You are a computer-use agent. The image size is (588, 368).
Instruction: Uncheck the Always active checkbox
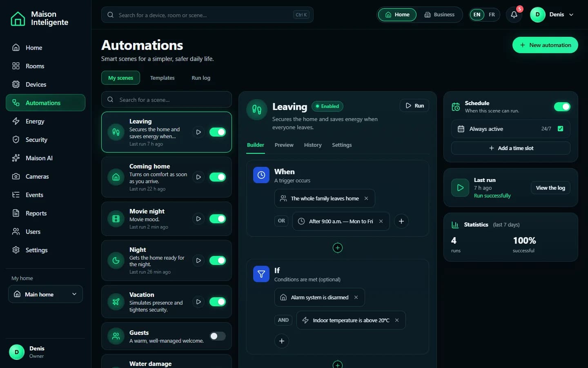pyautogui.click(x=561, y=129)
